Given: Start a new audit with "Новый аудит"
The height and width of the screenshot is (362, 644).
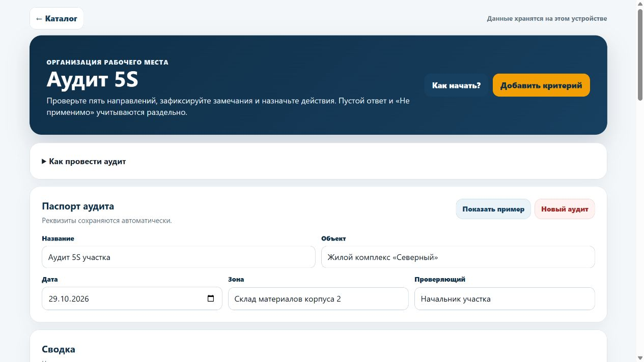Looking at the screenshot, I should [565, 209].
